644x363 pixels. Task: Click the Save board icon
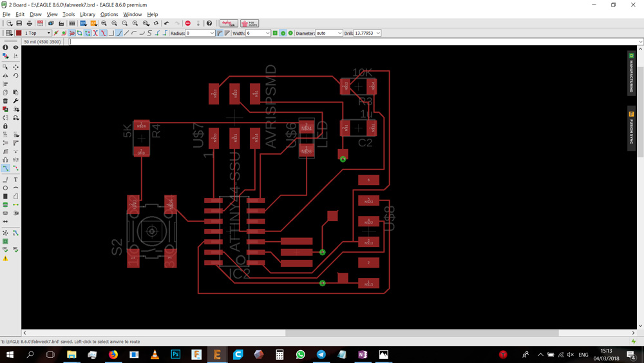click(19, 23)
